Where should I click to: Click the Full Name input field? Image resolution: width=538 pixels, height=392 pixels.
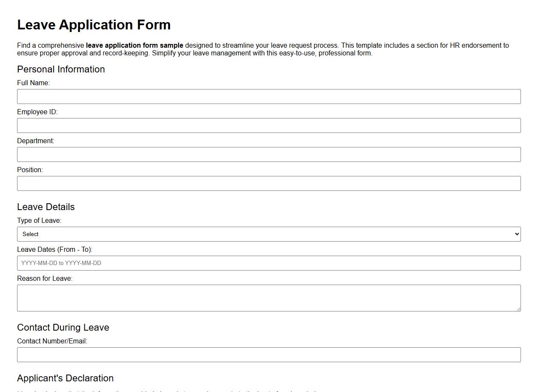pyautogui.click(x=268, y=96)
